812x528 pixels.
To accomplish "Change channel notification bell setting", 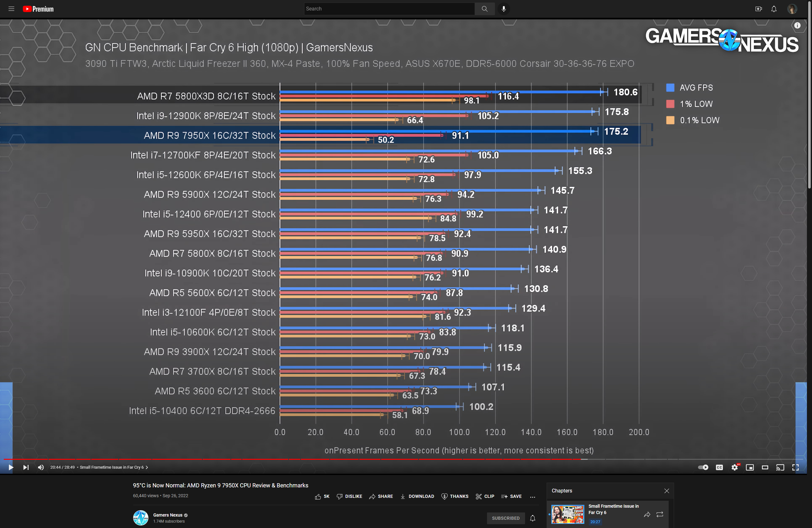I will (533, 518).
